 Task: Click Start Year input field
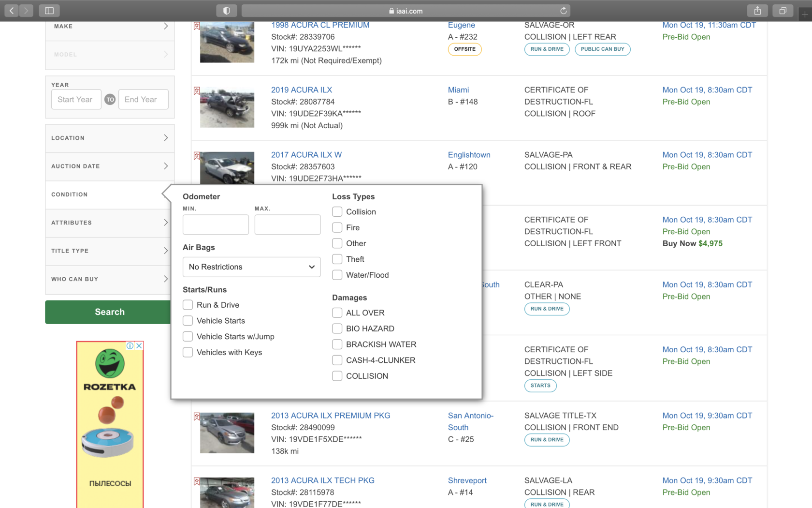point(76,99)
